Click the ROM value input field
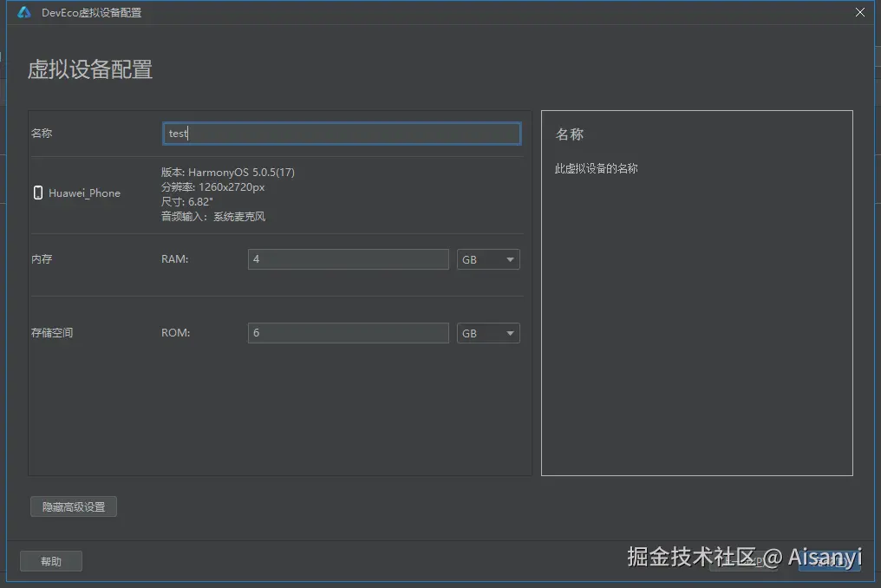Viewport: 881px width, 588px height. [x=349, y=333]
